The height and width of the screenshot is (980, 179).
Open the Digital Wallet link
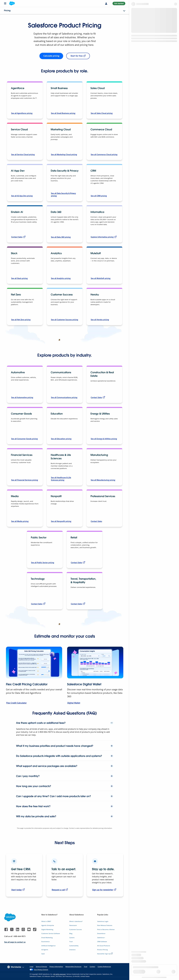[x=74, y=703]
